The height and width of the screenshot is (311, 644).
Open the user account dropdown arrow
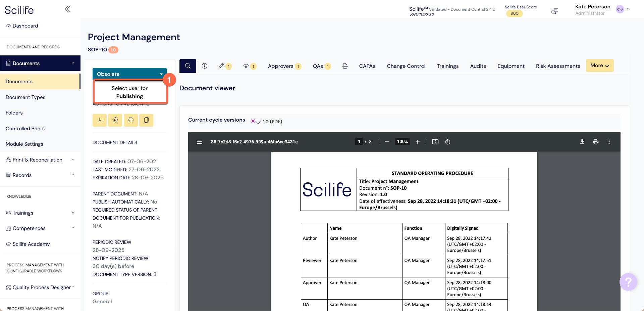(628, 9)
